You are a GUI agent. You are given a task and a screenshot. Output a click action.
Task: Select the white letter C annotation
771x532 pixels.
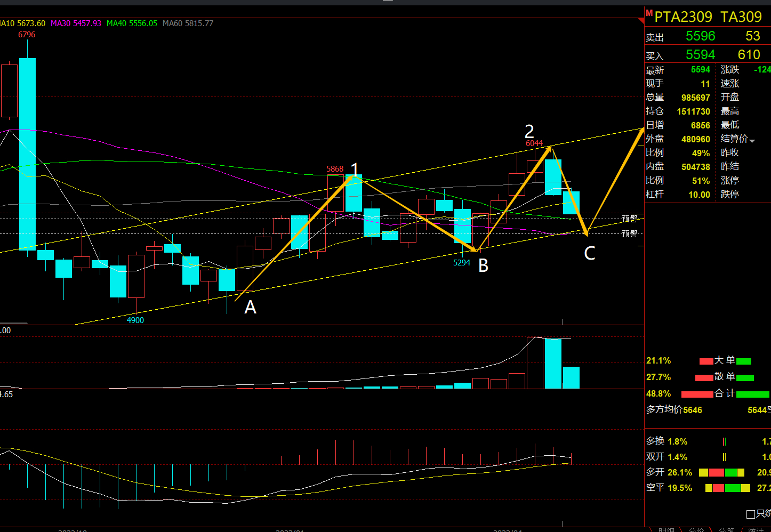click(589, 253)
